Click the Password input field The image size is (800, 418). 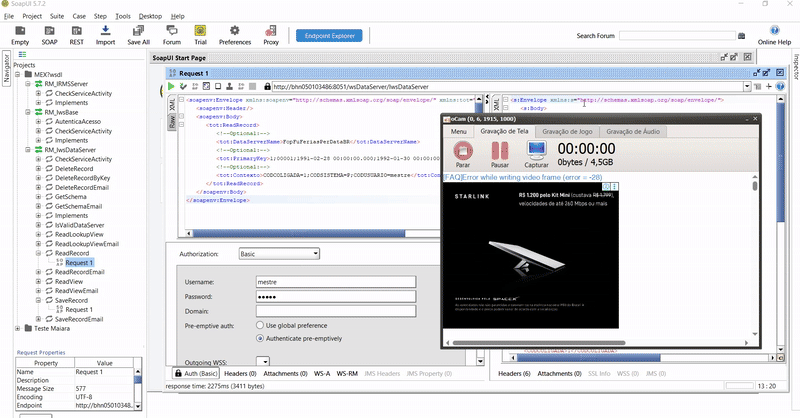click(x=336, y=297)
